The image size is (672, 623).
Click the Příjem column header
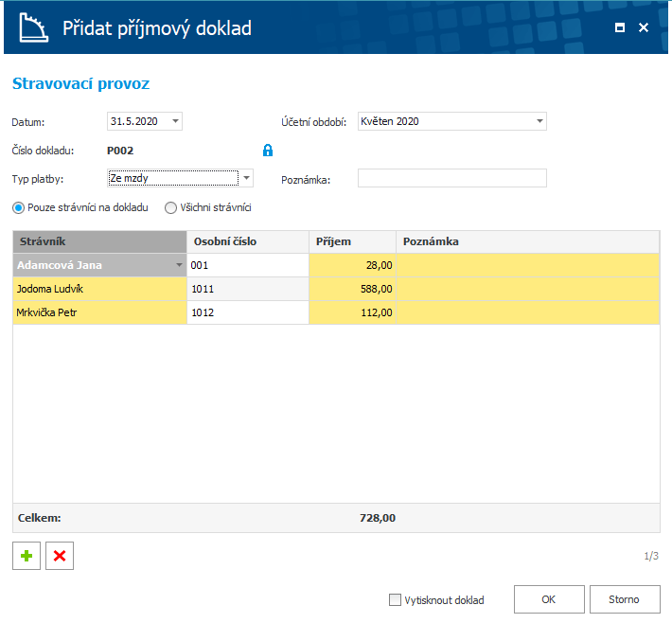pyautogui.click(x=352, y=241)
